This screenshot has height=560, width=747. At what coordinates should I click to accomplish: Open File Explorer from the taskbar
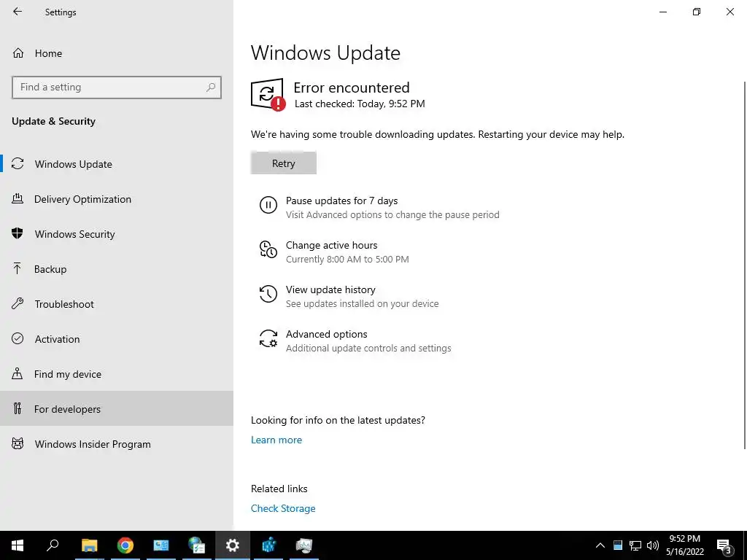[x=89, y=545]
